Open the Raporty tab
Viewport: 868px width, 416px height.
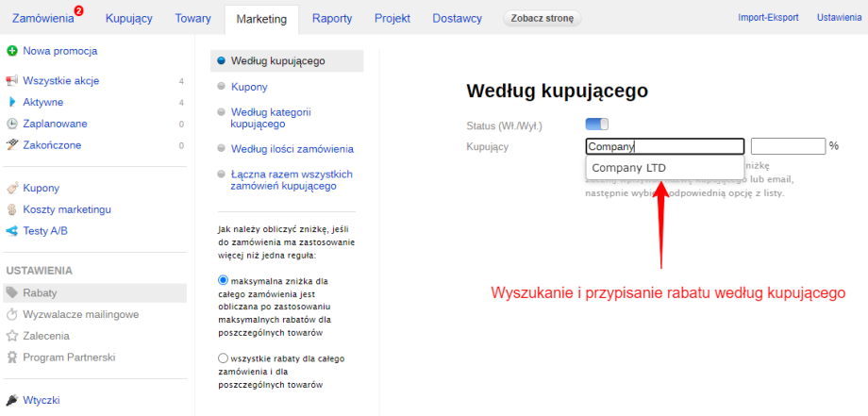pyautogui.click(x=333, y=18)
